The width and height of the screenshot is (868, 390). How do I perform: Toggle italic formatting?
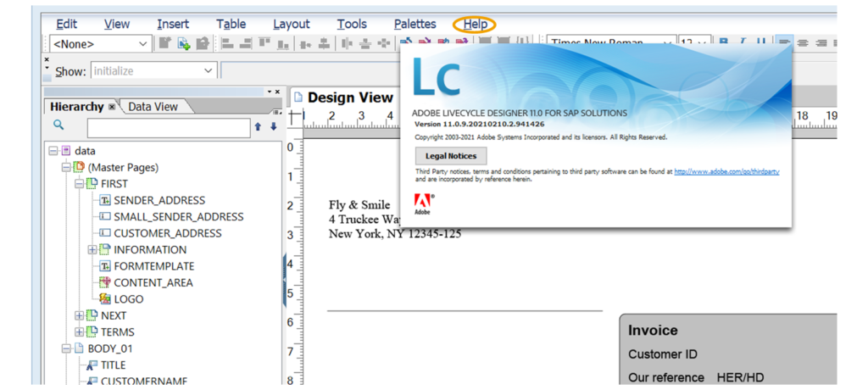click(x=743, y=42)
